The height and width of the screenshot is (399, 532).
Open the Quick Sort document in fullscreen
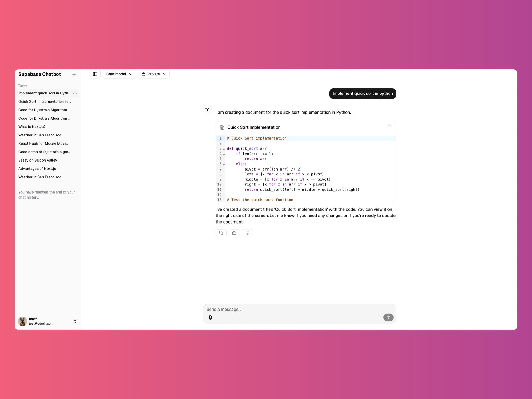[389, 127]
